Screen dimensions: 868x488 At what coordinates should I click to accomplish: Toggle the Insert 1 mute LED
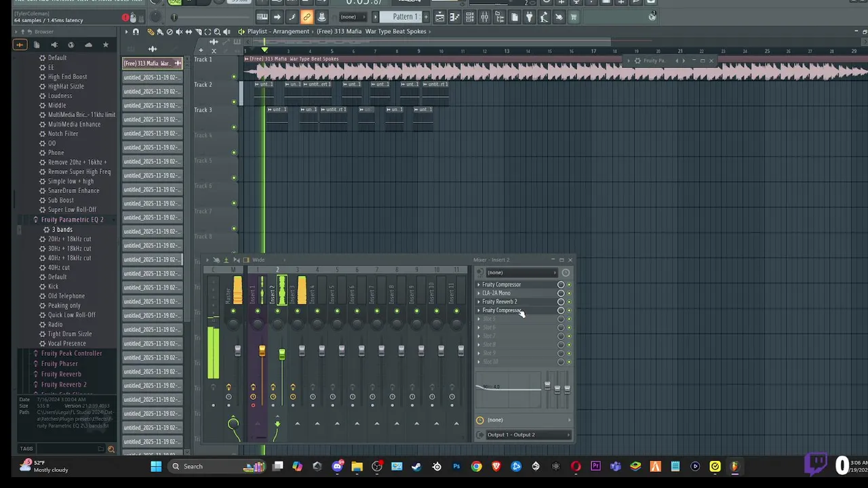[x=257, y=311]
